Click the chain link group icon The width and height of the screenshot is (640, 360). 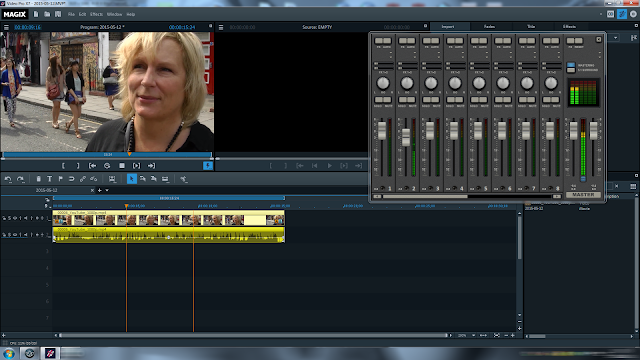click(x=83, y=179)
